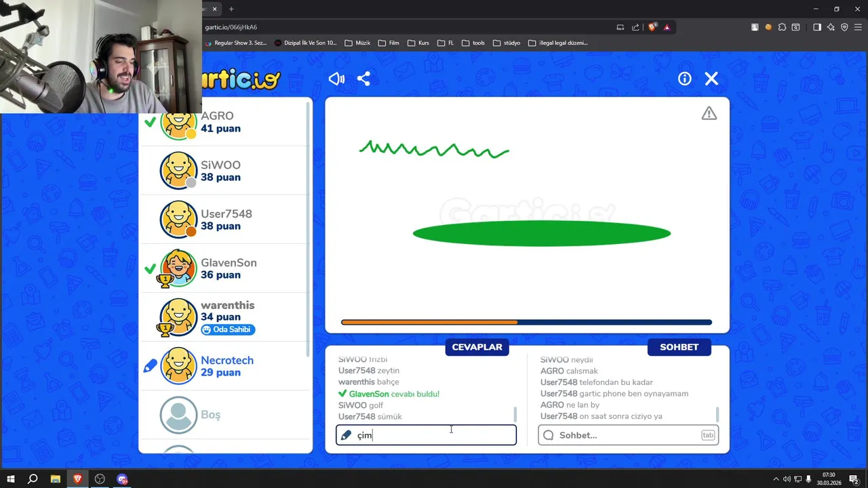Open the Windows Start menu
Viewport: 868px width, 488px height.
tap(10, 479)
